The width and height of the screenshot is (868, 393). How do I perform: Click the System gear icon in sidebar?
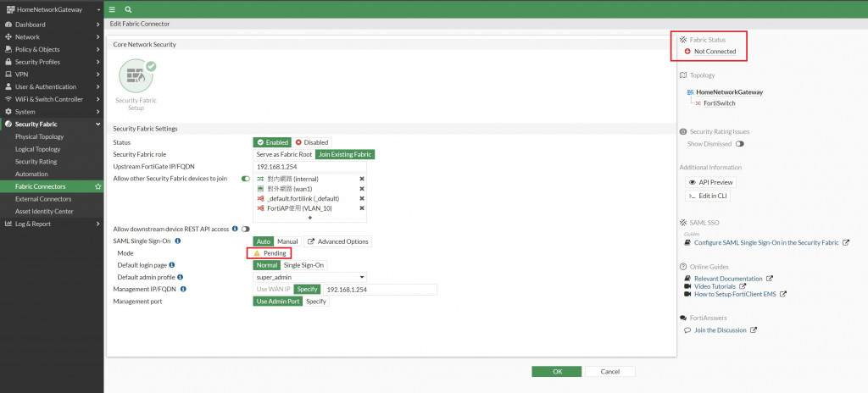(8, 112)
